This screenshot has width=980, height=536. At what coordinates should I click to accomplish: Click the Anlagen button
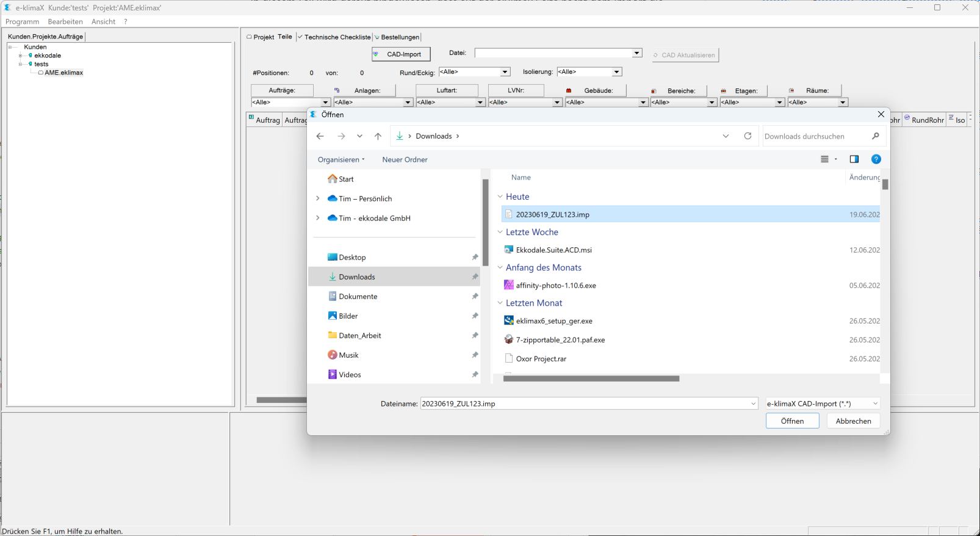click(365, 90)
